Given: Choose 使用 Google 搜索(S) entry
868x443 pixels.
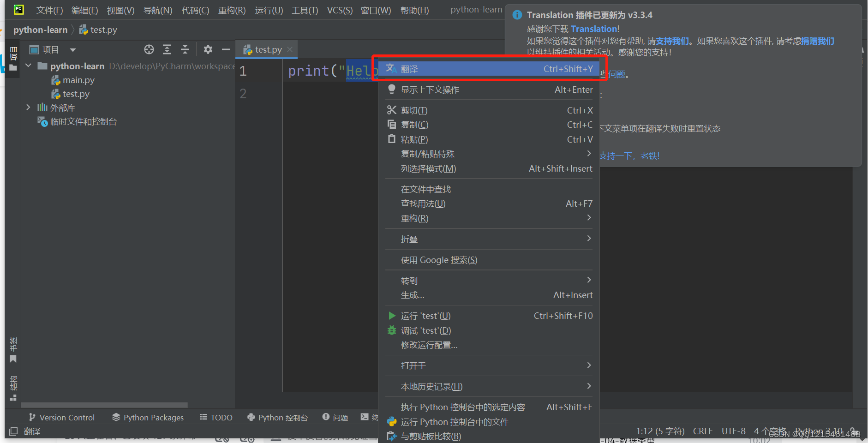Looking at the screenshot, I should pyautogui.click(x=489, y=260).
